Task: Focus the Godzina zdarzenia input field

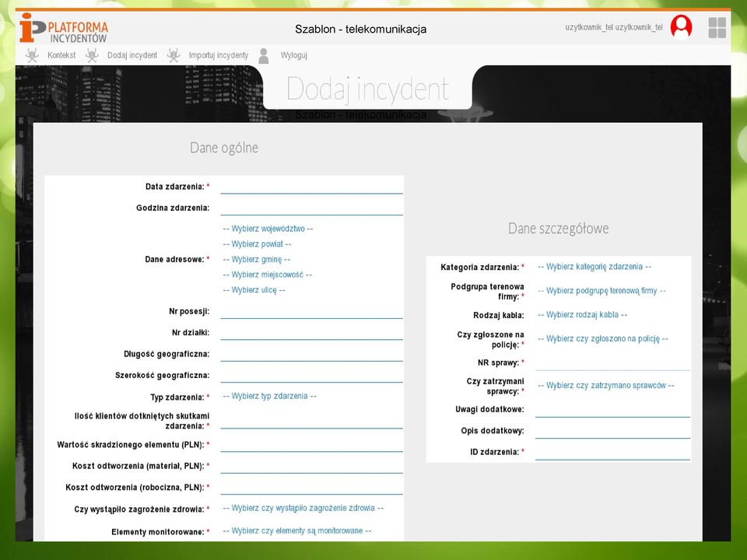Action: coord(311,208)
